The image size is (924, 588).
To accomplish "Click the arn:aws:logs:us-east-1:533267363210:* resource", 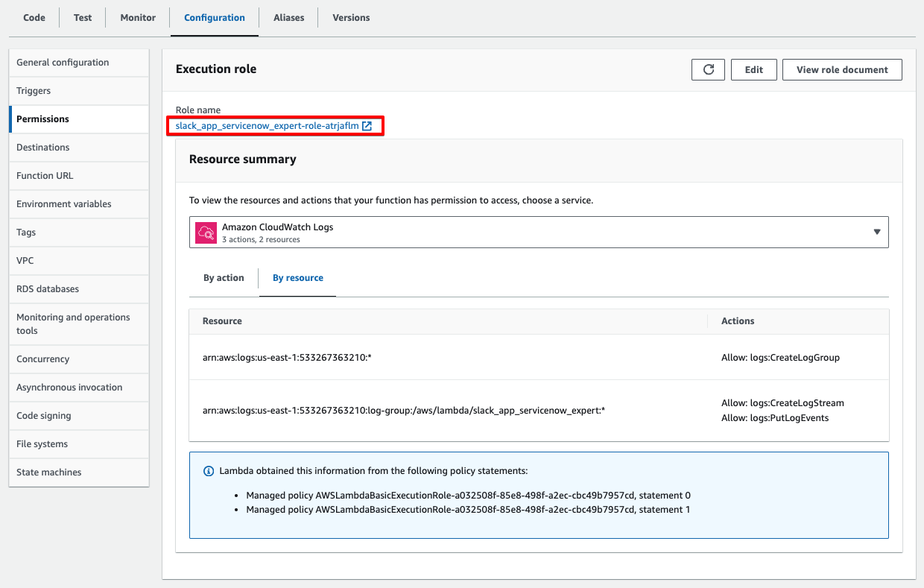I will 287,358.
